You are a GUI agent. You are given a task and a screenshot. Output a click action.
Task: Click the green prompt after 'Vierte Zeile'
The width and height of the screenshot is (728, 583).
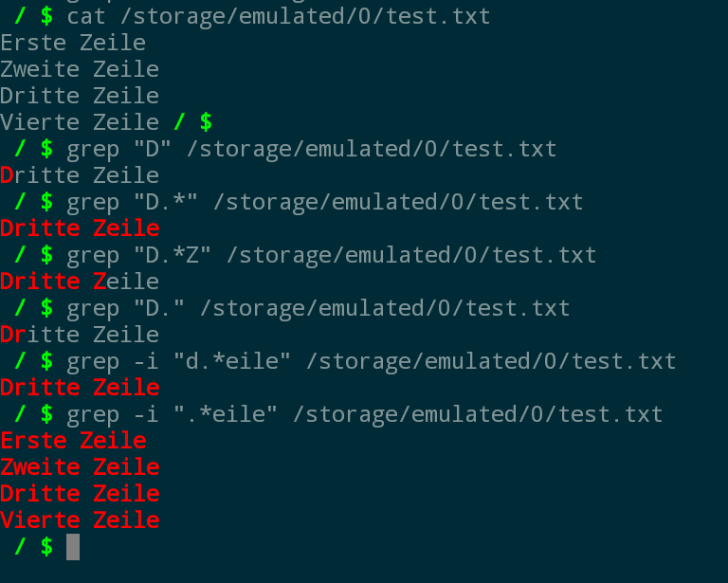point(193,122)
